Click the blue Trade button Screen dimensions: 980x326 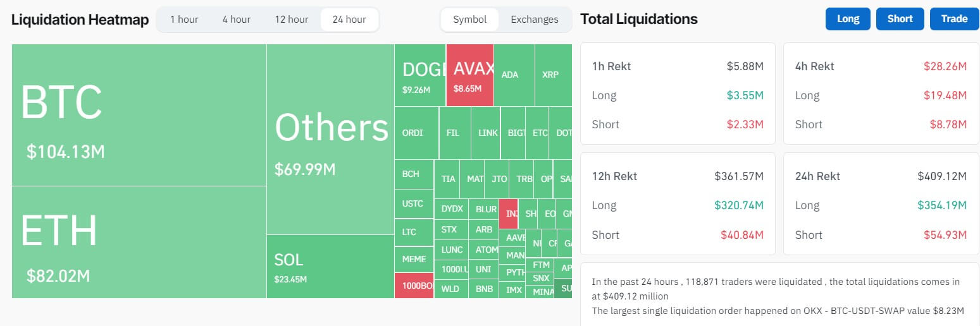[x=954, y=19]
